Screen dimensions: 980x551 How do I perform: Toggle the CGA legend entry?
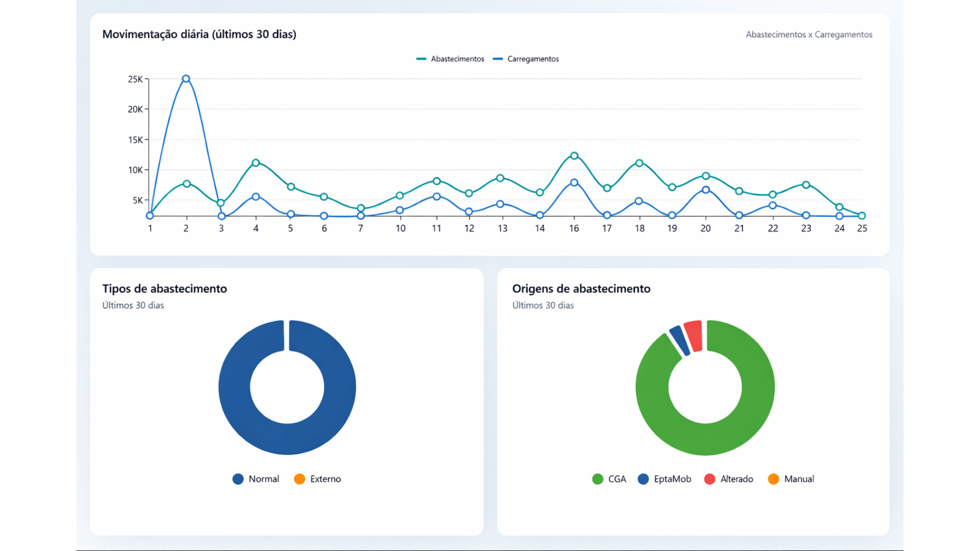(x=609, y=479)
